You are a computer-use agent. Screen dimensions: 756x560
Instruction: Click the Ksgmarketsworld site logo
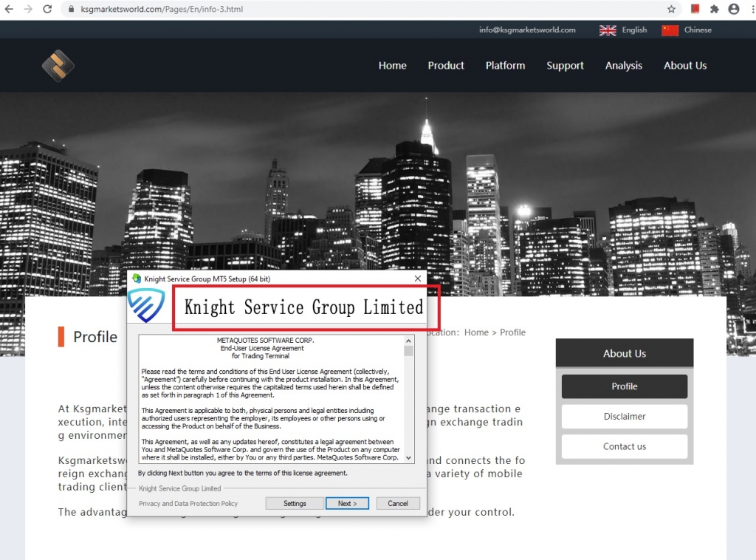58,66
